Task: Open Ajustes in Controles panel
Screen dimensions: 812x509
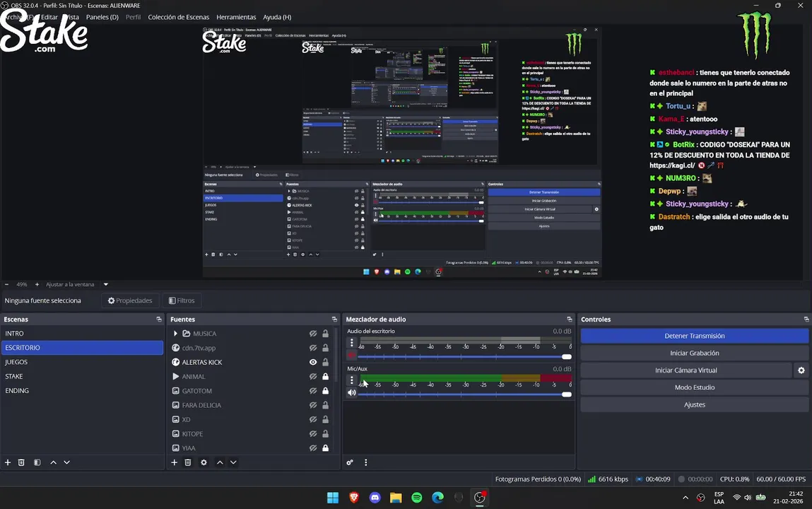Action: click(x=695, y=404)
